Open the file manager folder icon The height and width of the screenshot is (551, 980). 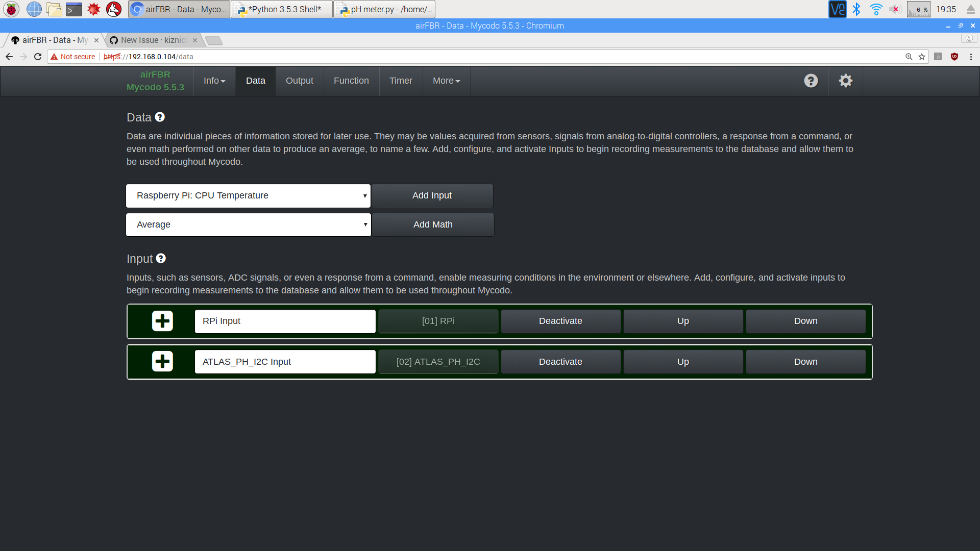point(54,9)
